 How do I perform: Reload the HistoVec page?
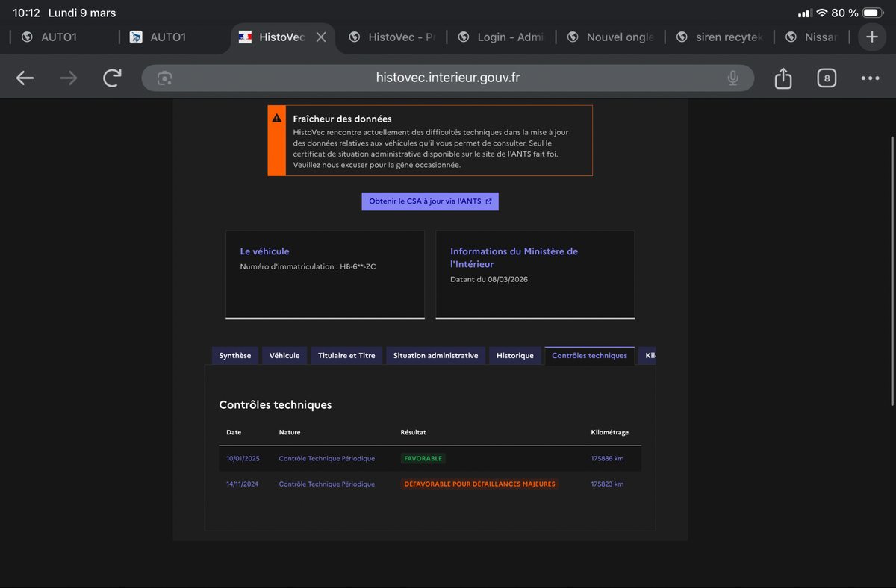pos(113,78)
